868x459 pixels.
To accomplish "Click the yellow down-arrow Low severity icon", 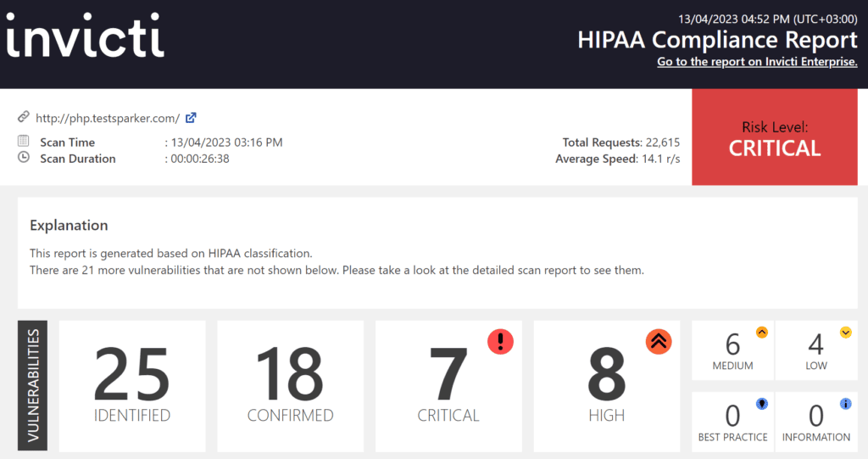I will (x=845, y=333).
